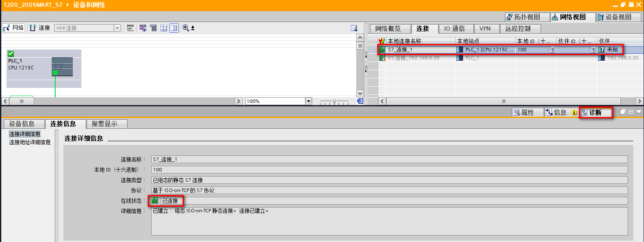
Task: Click the overview navigation icon in corner
Action: click(x=360, y=101)
